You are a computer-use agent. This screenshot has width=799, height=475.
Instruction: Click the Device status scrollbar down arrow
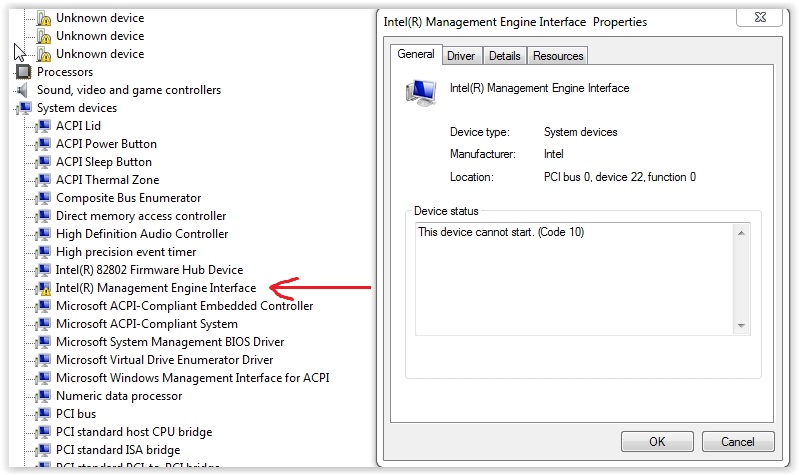pos(741,326)
